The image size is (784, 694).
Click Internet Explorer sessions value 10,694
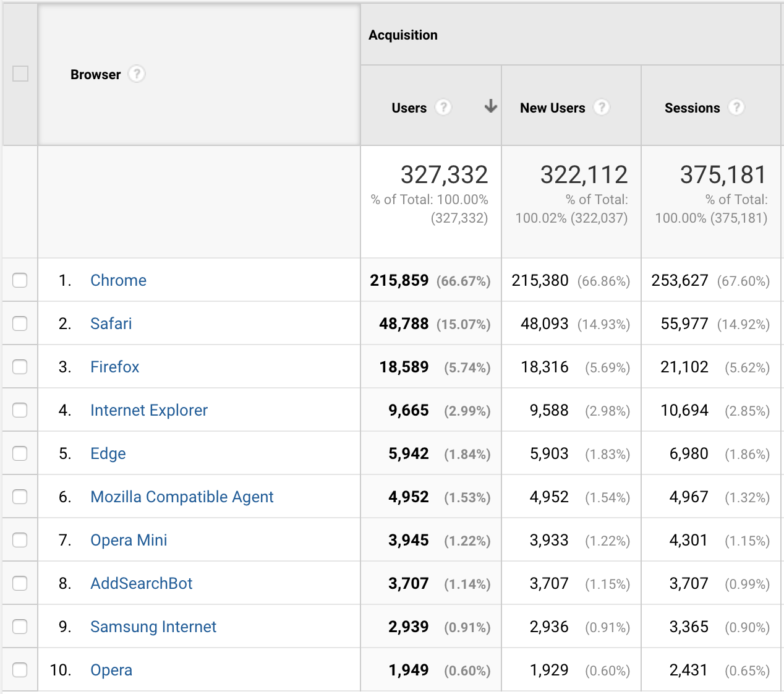684,410
